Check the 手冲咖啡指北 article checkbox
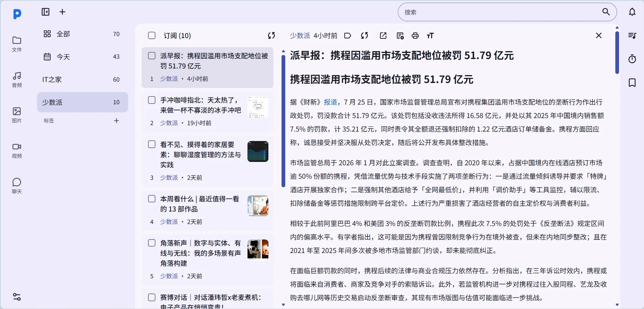Viewport: 644px width, 309px height. [x=152, y=100]
